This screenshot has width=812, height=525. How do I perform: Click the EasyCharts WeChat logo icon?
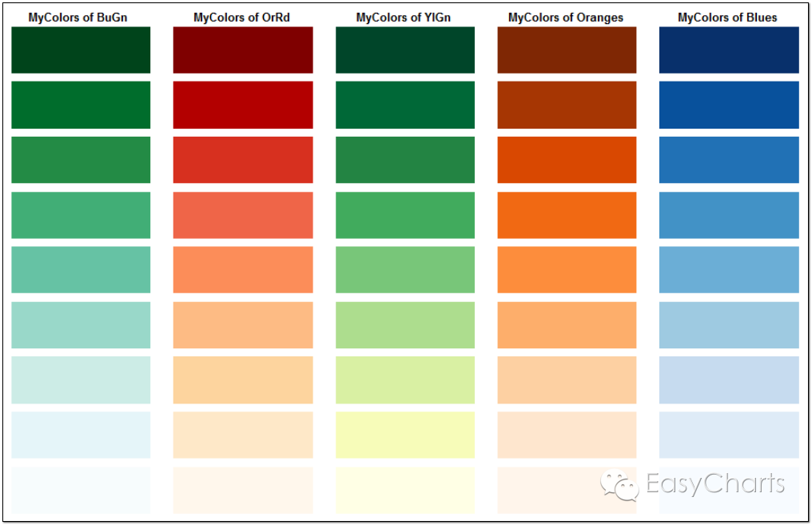[619, 485]
